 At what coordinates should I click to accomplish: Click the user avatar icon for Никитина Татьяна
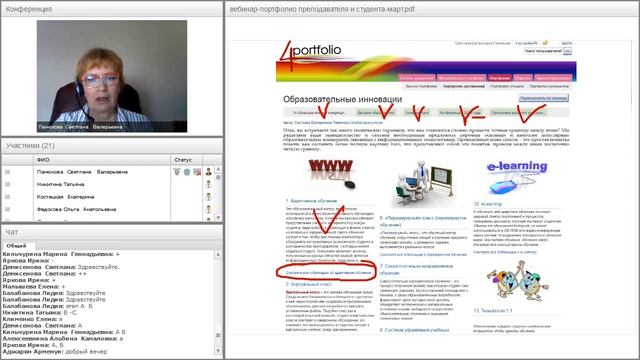209,184
